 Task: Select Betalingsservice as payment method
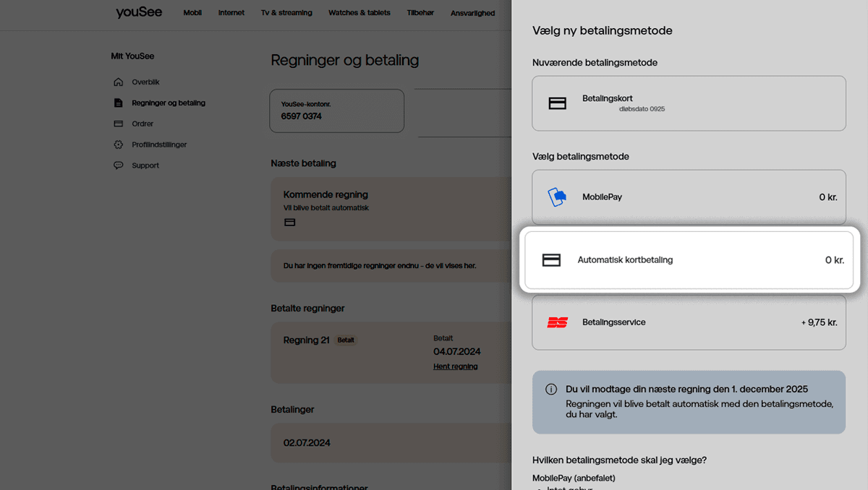689,322
